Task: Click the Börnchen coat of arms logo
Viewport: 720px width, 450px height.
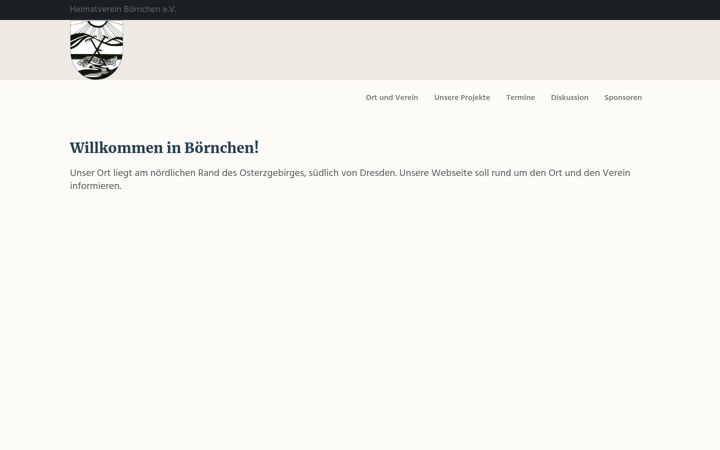Action: point(96,50)
